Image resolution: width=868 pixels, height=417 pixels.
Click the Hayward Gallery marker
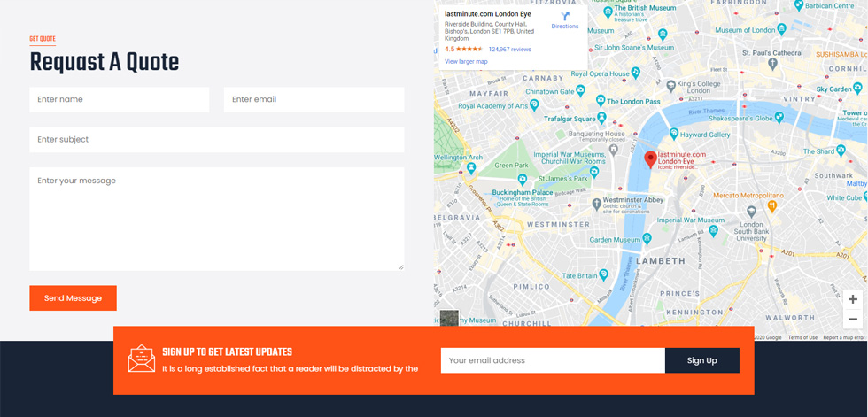point(674,134)
